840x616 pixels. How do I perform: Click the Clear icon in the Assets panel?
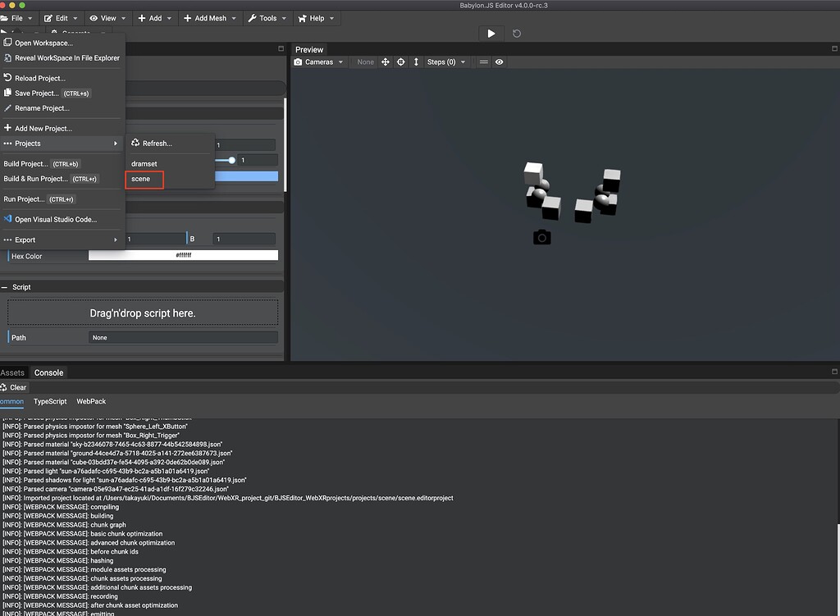(13, 387)
